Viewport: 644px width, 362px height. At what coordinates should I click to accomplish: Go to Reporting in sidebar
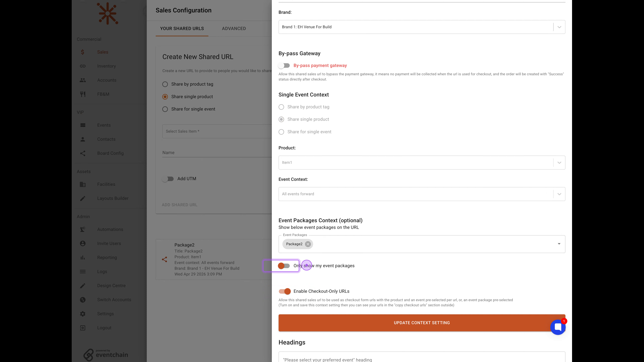(107, 258)
